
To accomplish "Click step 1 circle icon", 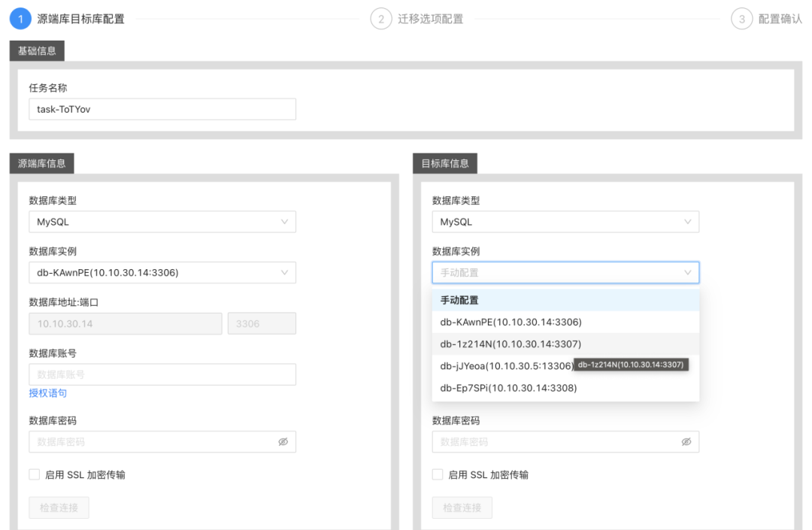I will tap(21, 19).
